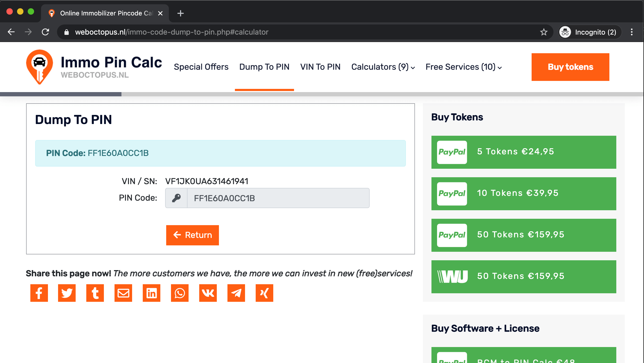Go to VIN To PIN page
The width and height of the screenshot is (644, 363).
pos(320,67)
